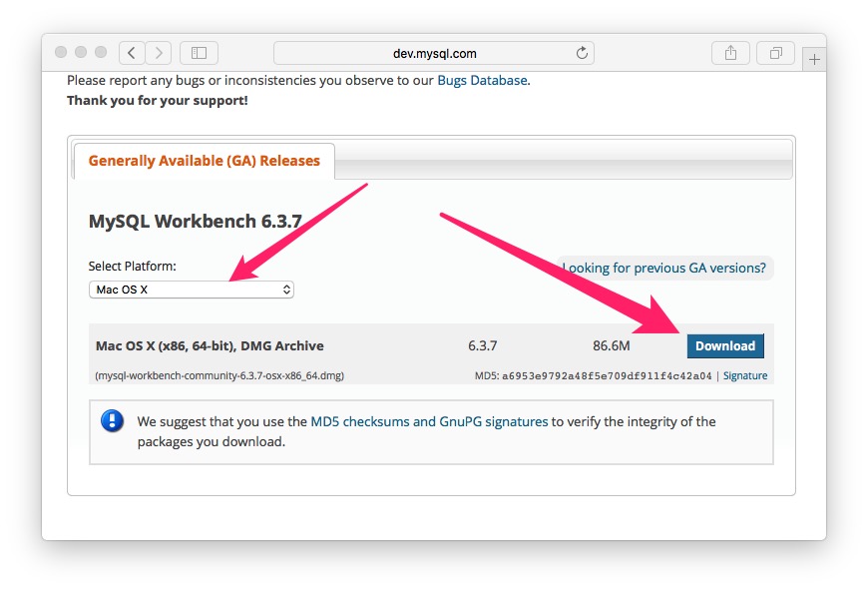Click the dev.mysql.com address bar
The height and width of the screenshot is (590, 868).
tap(433, 53)
